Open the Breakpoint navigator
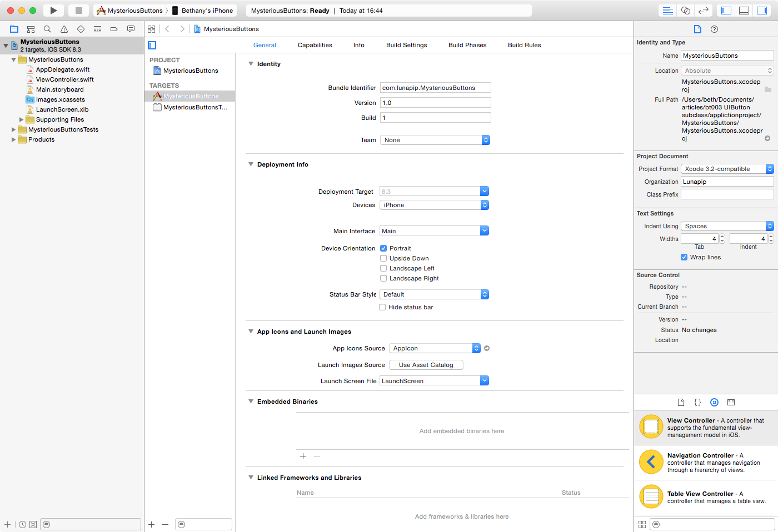The width and height of the screenshot is (778, 532). click(x=114, y=29)
